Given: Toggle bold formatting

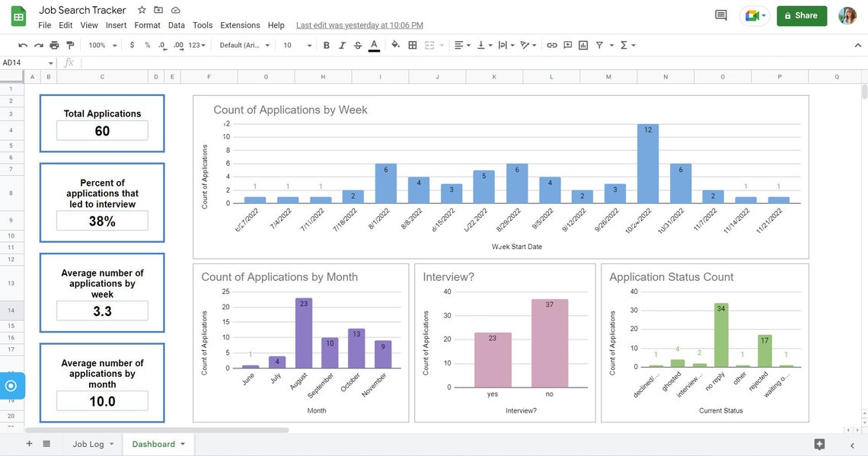Looking at the screenshot, I should pyautogui.click(x=326, y=45).
